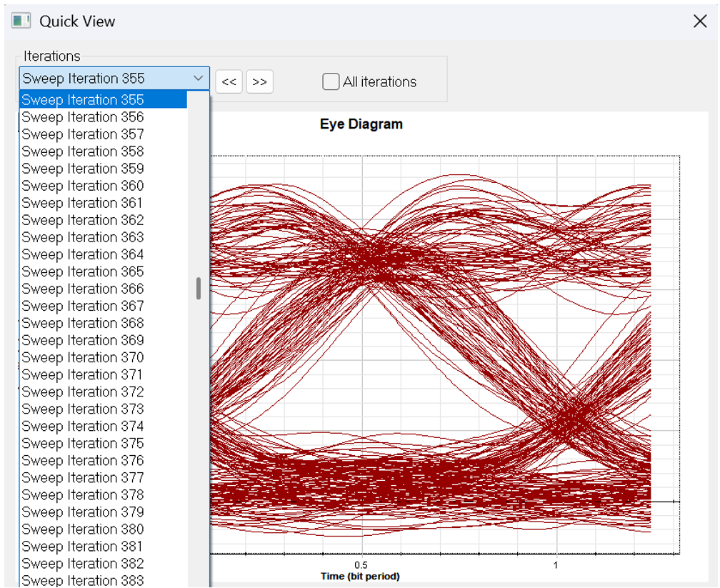Advance to next iteration with >> button
The width and height of the screenshot is (720, 588).
[260, 82]
